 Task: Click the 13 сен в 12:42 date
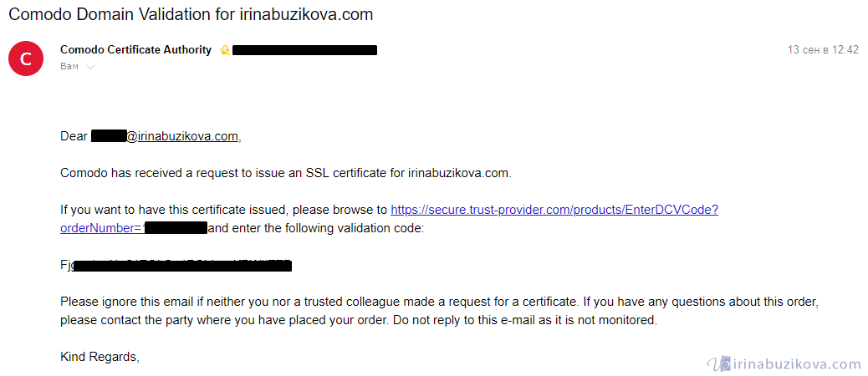click(x=823, y=50)
